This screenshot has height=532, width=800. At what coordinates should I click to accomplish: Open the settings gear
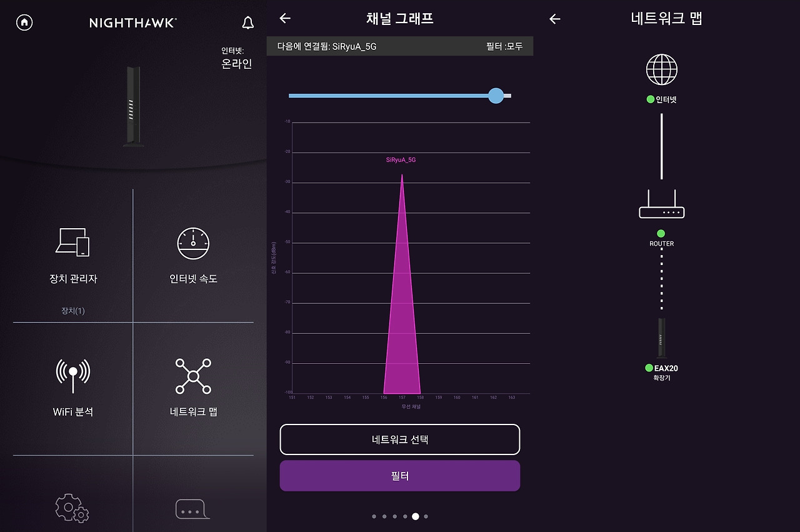click(x=72, y=509)
